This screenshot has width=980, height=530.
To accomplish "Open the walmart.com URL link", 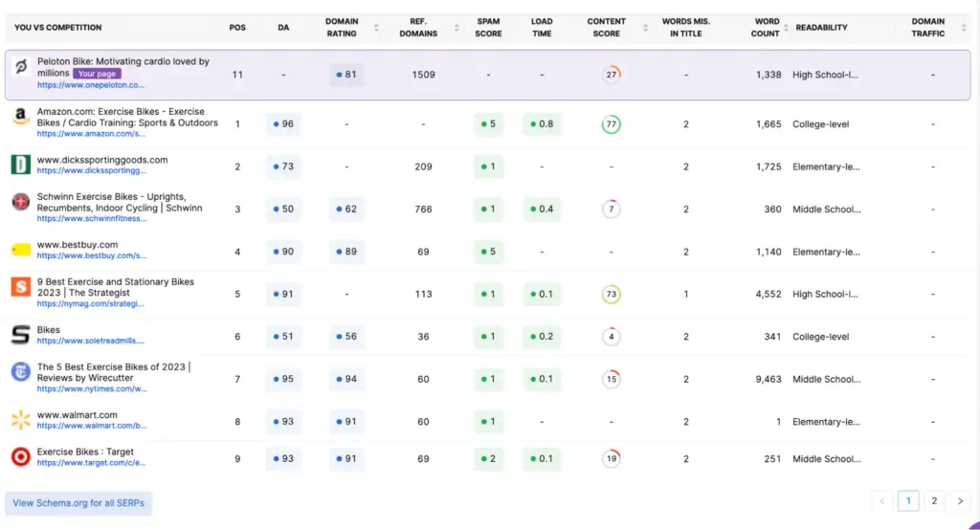I will [92, 426].
